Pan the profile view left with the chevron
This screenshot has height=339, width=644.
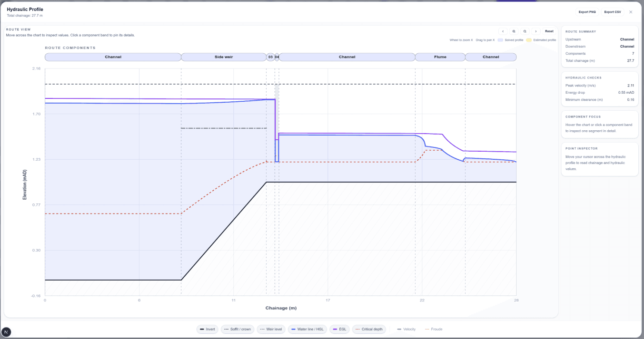tap(503, 31)
